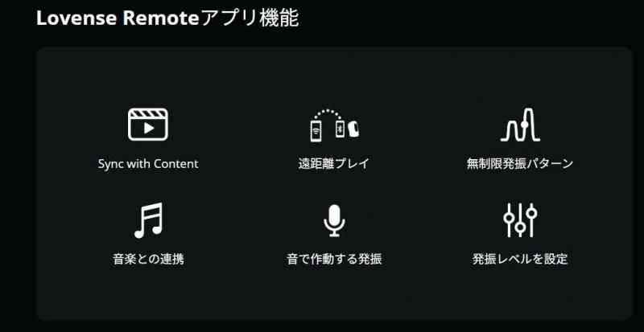Image resolution: width=644 pixels, height=332 pixels.
Task: Open the vibration level sliders icon
Action: point(520,220)
